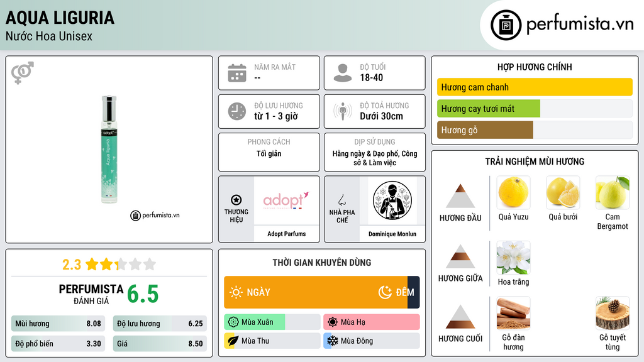This screenshot has width=644, height=362.
Task: Click the Mùa Hạ season bar
Action: (x=372, y=322)
